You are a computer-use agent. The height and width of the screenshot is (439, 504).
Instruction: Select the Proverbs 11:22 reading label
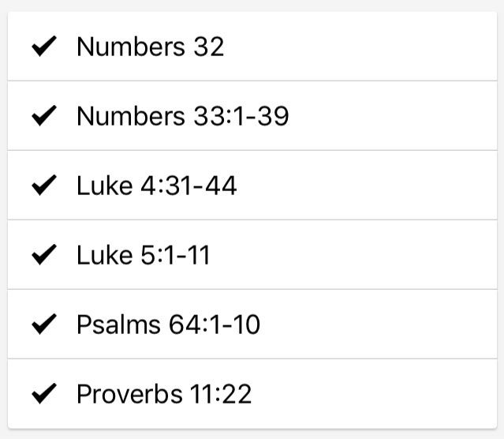(163, 394)
